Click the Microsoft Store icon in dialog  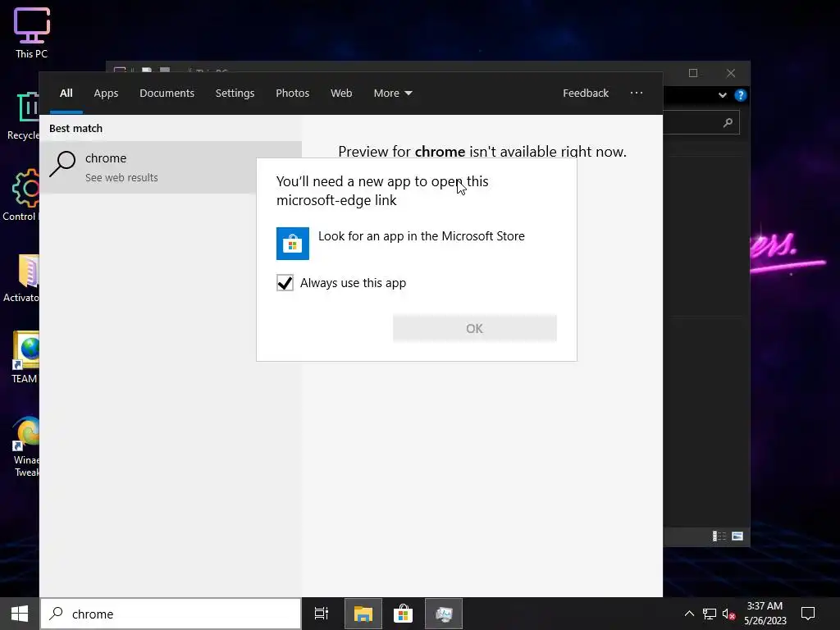coord(293,243)
